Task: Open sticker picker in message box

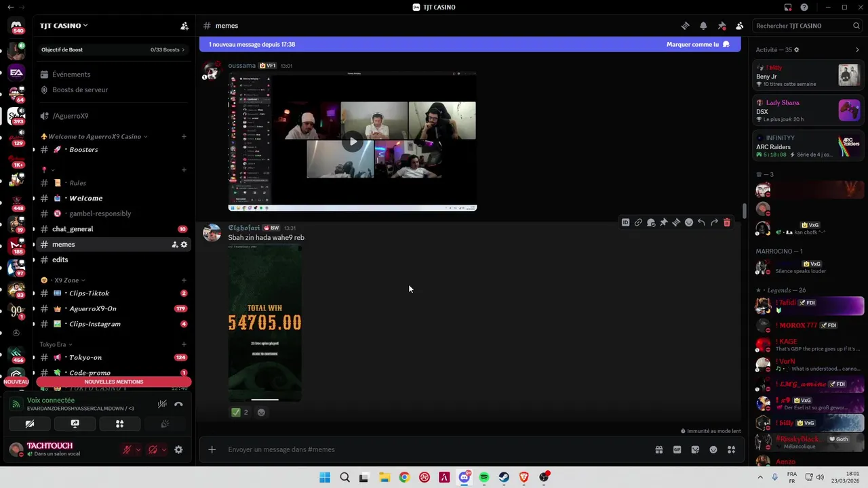Action: pyautogui.click(x=695, y=449)
